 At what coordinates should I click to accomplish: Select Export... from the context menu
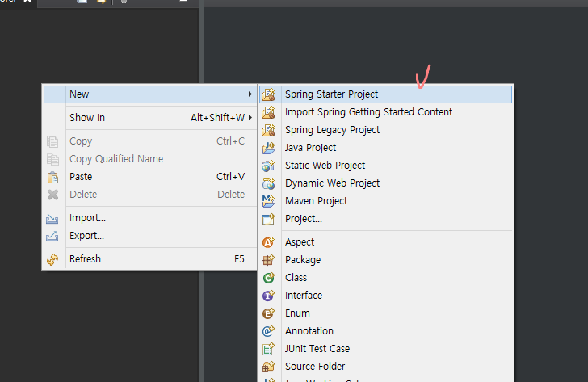(149, 236)
